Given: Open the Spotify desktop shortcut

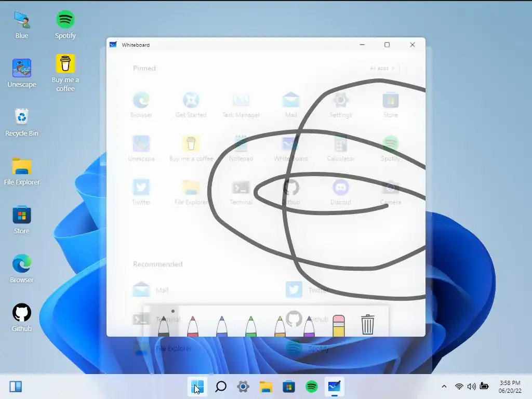Looking at the screenshot, I should point(65,25).
